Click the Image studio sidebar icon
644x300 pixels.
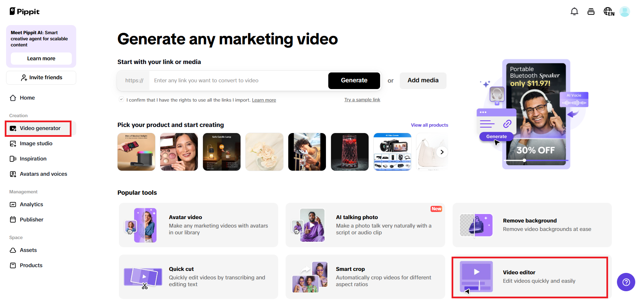tap(13, 144)
